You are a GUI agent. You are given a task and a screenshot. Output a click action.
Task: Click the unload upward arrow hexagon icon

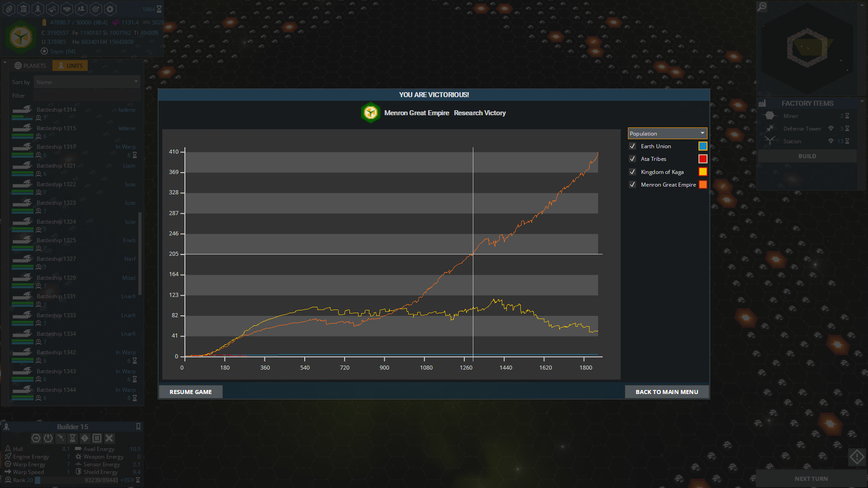point(48,438)
